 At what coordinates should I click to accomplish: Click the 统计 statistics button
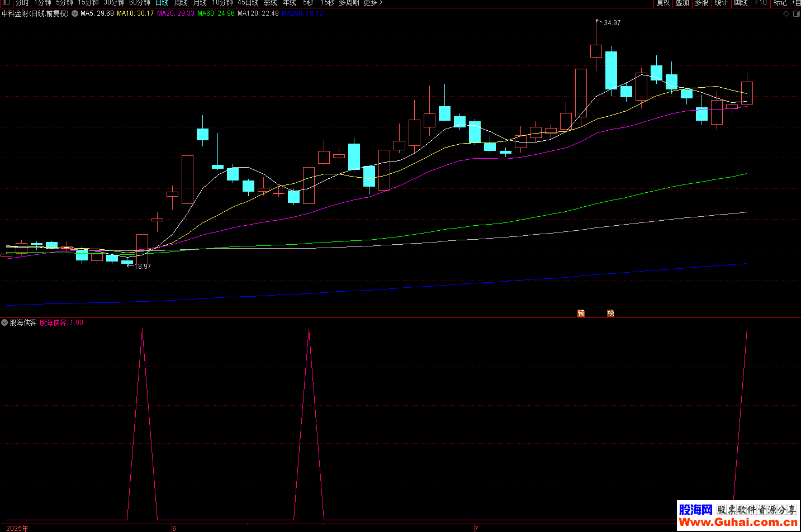pyautogui.click(x=721, y=3)
